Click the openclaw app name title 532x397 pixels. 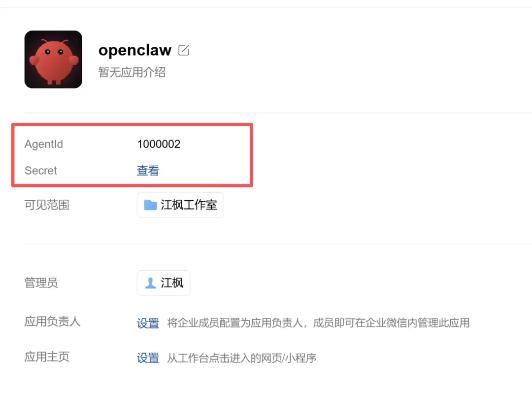pos(135,51)
